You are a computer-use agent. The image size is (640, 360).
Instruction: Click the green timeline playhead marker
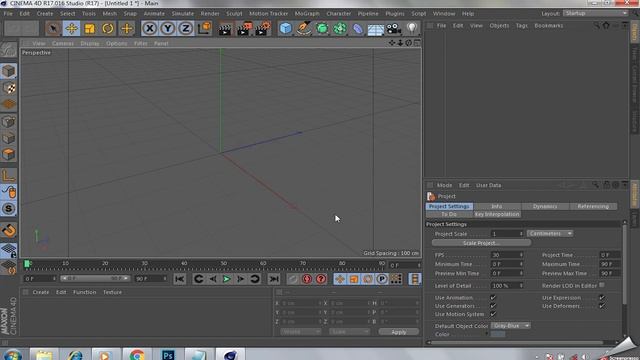27,264
